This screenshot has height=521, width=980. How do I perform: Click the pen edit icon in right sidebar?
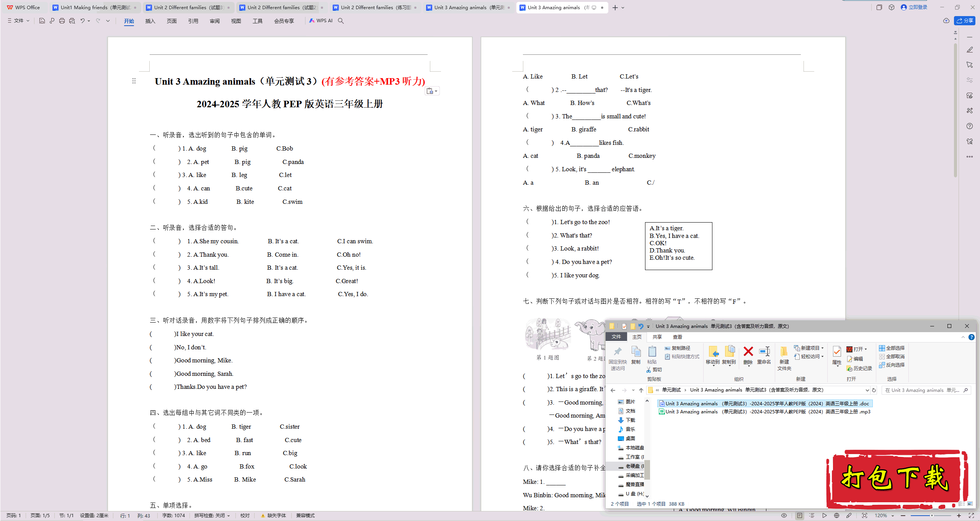click(x=970, y=50)
